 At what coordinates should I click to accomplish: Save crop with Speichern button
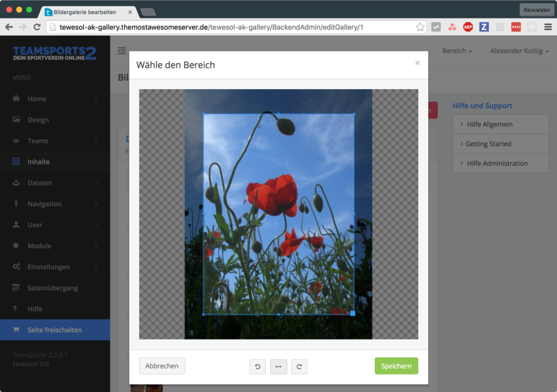[396, 366]
